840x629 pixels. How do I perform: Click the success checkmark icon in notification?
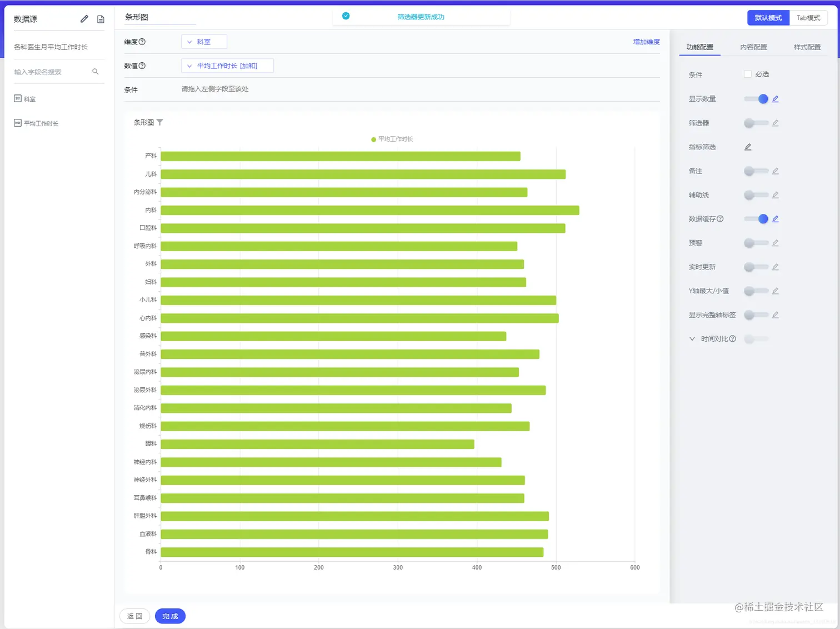point(346,16)
